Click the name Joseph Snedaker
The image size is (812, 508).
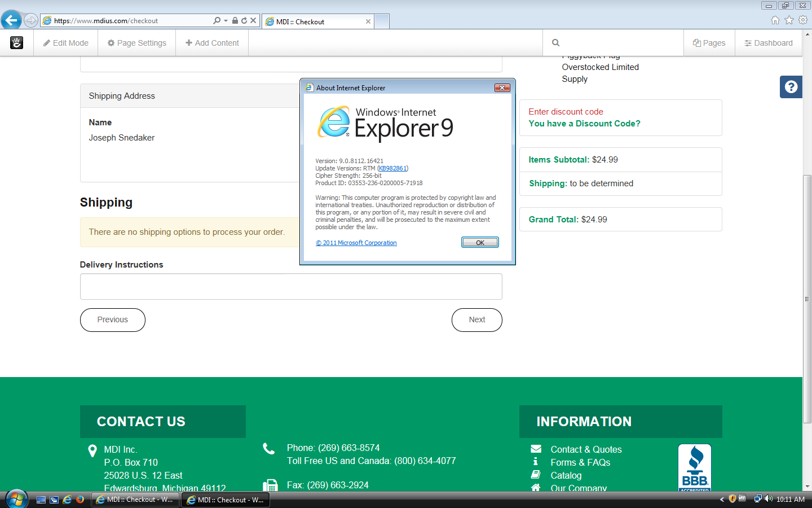122,138
